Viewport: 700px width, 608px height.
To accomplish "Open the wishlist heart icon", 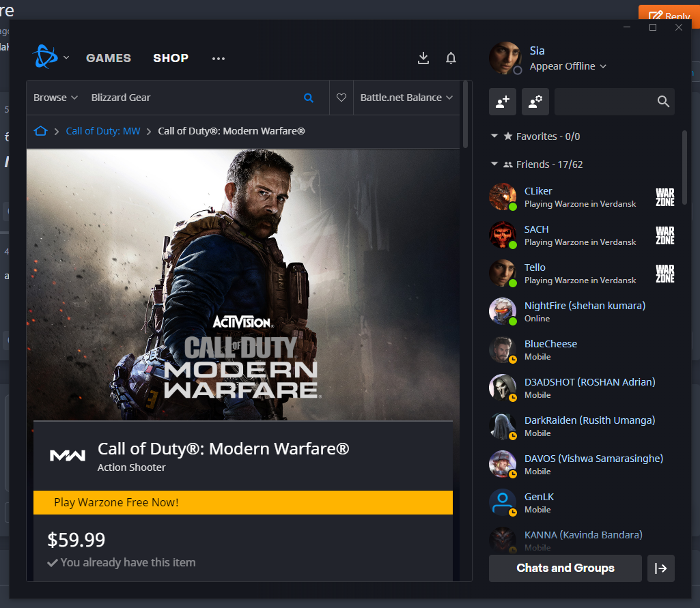I will click(x=341, y=98).
